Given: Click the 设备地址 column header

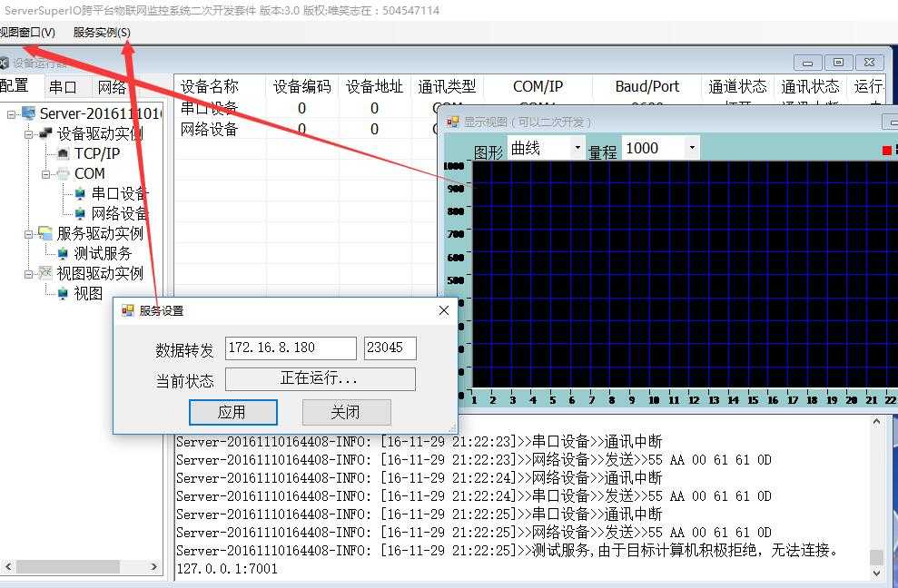Looking at the screenshot, I should click(375, 86).
